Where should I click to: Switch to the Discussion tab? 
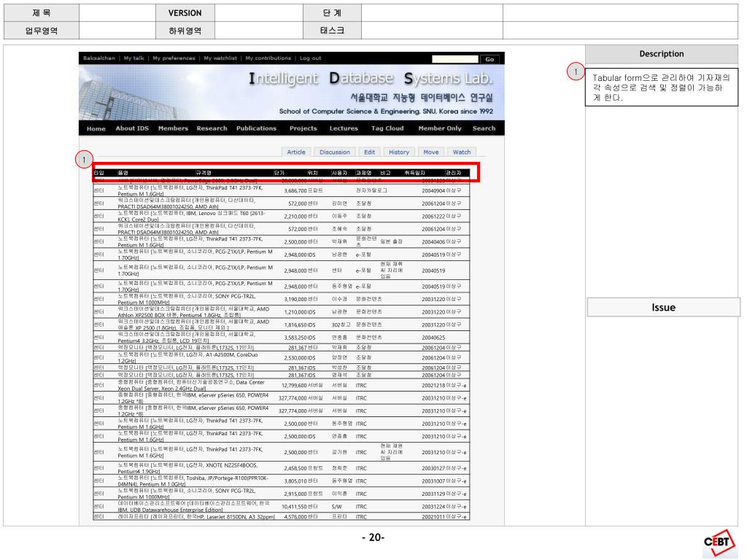(x=334, y=152)
